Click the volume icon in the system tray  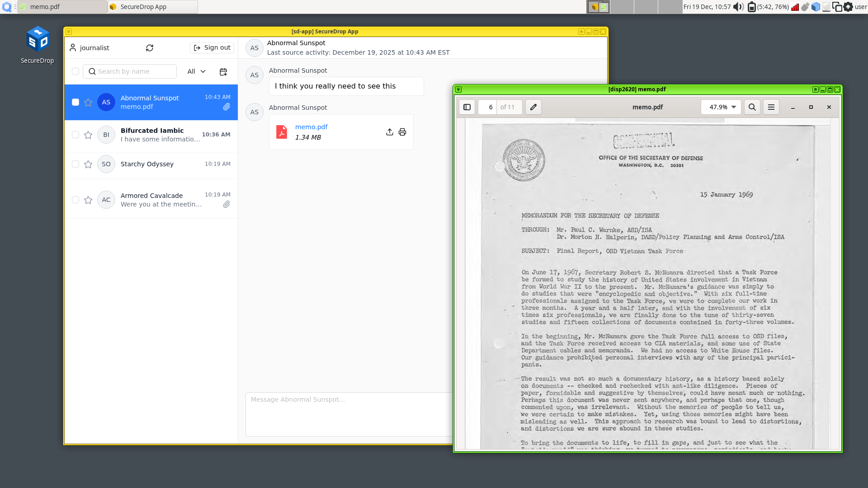click(738, 7)
